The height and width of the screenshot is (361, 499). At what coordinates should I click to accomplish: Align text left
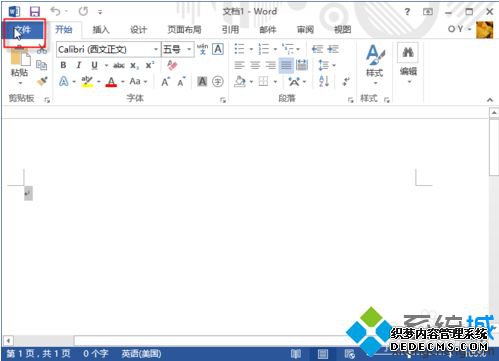[x=239, y=65]
